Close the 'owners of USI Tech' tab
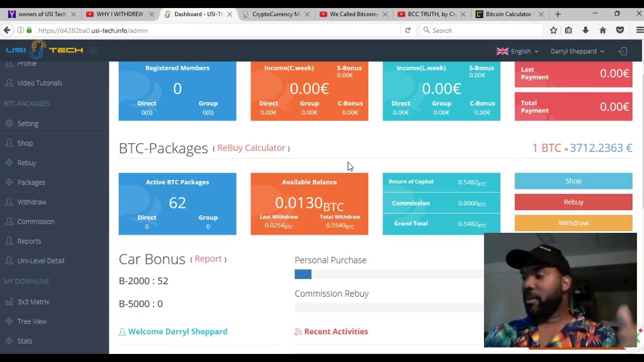Image resolution: width=644 pixels, height=362 pixels. tap(73, 14)
